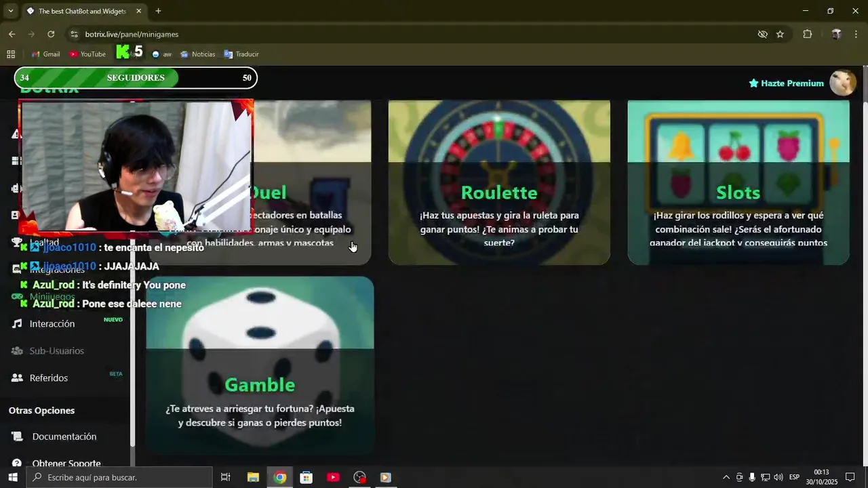Open the Windows Start menu
This screenshot has height=488, width=868.
click(12, 477)
